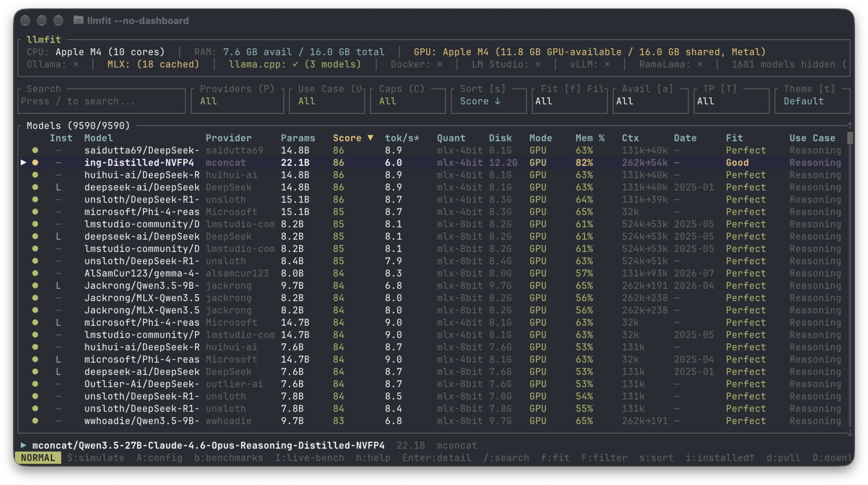Click the status dot of the saidutta69/DeepSeek- row

click(35, 150)
